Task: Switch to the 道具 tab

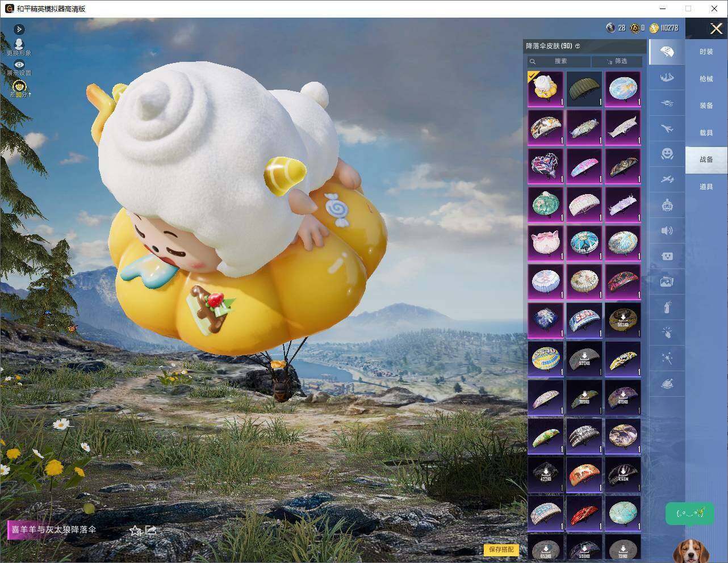Action: click(706, 187)
